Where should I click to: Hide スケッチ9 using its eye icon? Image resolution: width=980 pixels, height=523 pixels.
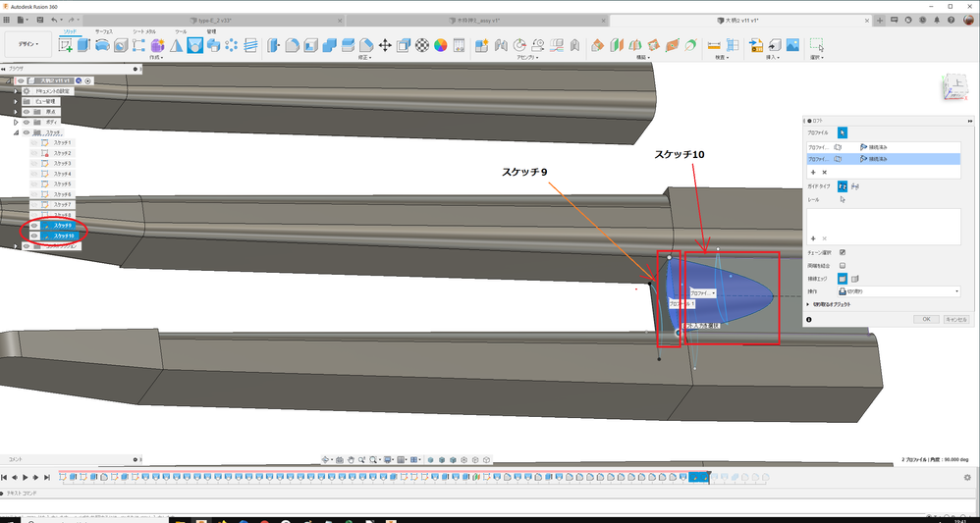pyautogui.click(x=34, y=225)
